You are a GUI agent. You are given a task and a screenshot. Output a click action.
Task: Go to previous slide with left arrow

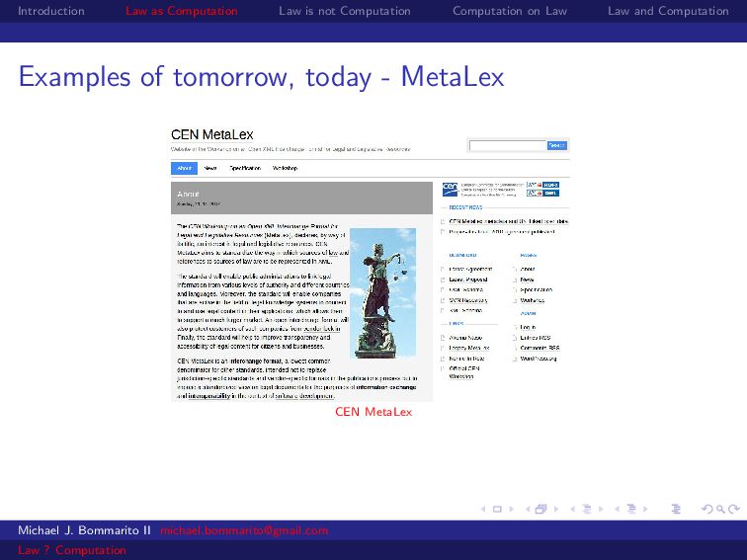click(x=483, y=509)
